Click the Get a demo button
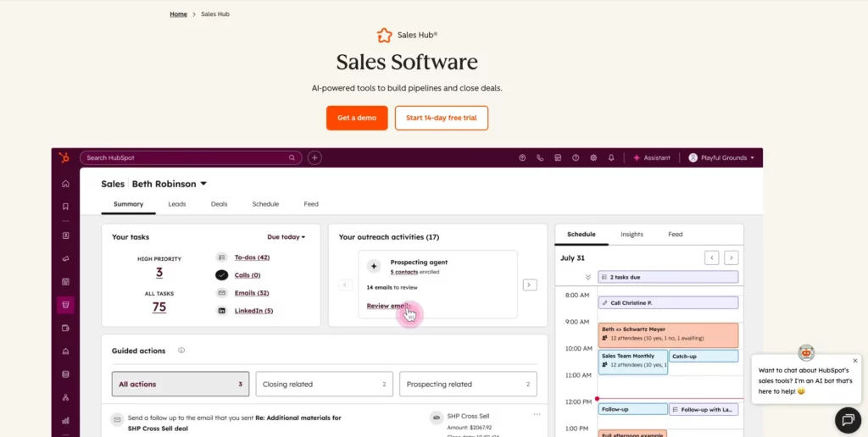 (x=357, y=118)
